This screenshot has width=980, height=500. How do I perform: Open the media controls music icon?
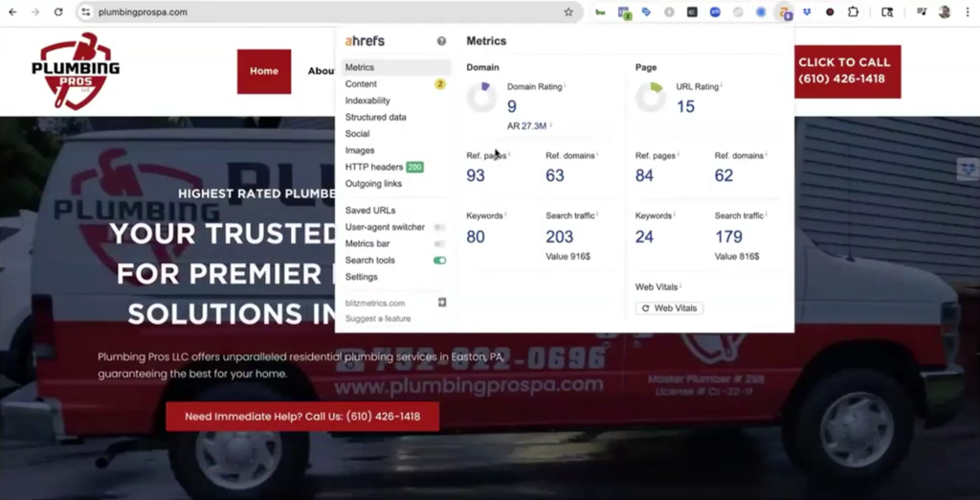click(922, 11)
